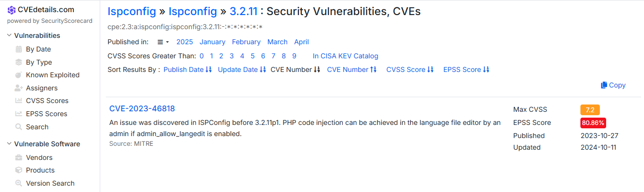
Task: Click the Copy clipboard icon
Action: 604,85
